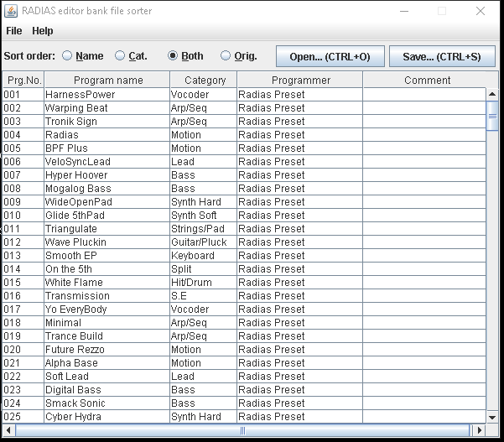Open the Help menu
Viewport: 504px width, 442px height.
coord(43,31)
